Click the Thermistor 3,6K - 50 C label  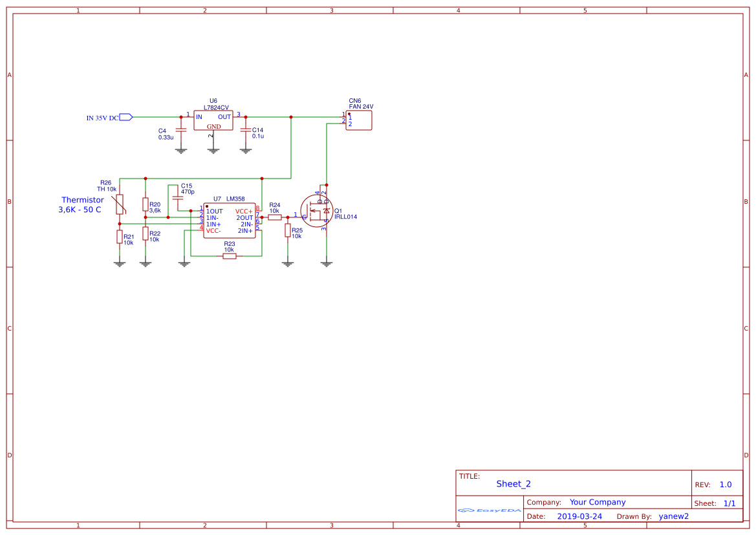(81, 205)
